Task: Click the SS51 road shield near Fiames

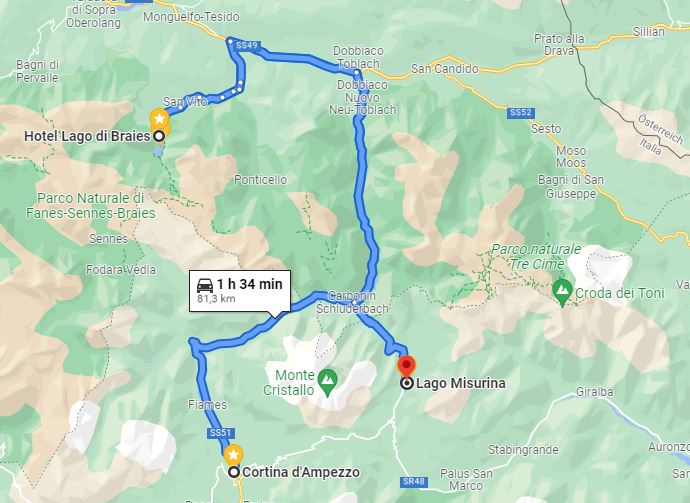Action: (220, 433)
